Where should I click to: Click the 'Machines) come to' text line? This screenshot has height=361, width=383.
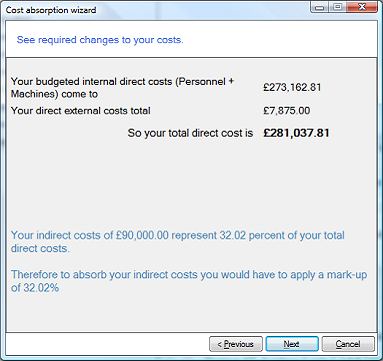tap(54, 94)
